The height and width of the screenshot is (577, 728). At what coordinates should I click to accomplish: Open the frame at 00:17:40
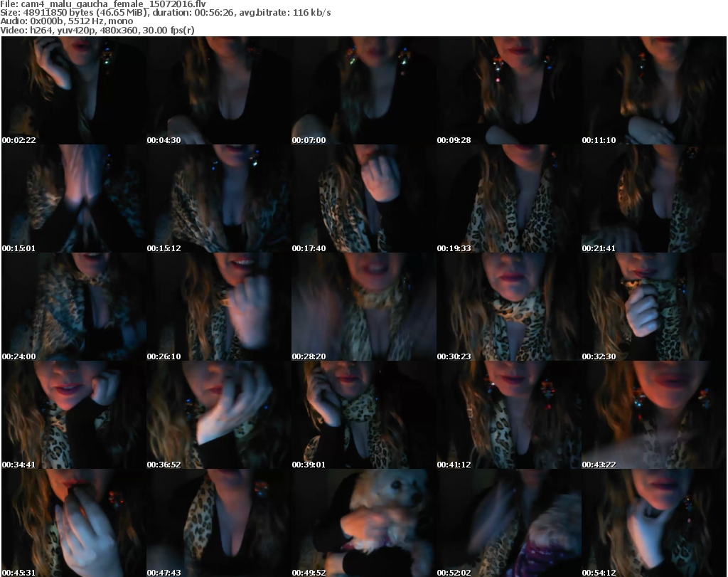click(364, 198)
